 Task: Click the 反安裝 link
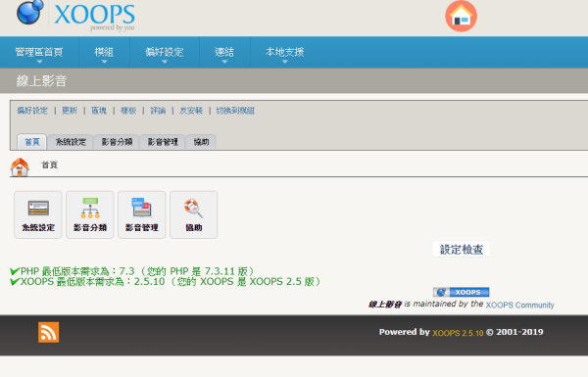191,111
